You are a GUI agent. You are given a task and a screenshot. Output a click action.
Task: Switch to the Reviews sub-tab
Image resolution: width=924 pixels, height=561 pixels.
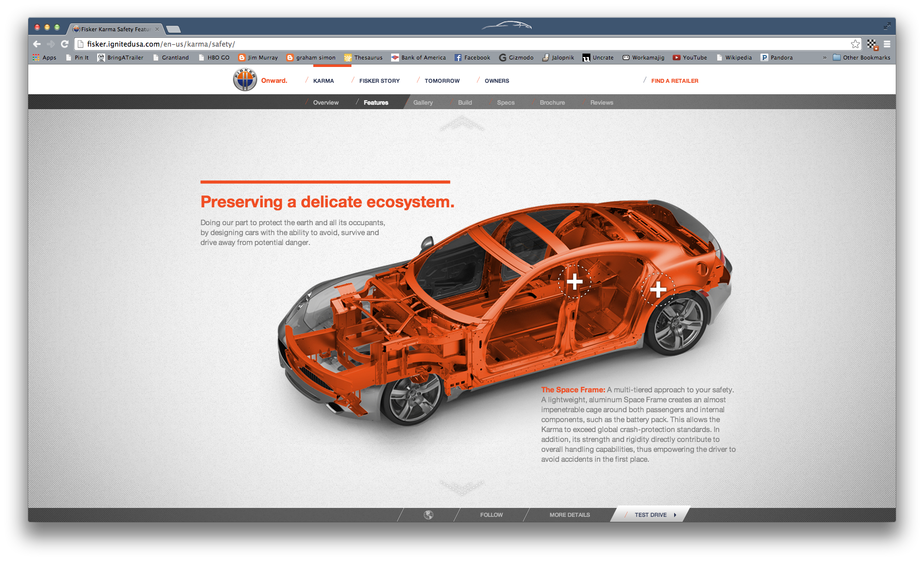601,103
